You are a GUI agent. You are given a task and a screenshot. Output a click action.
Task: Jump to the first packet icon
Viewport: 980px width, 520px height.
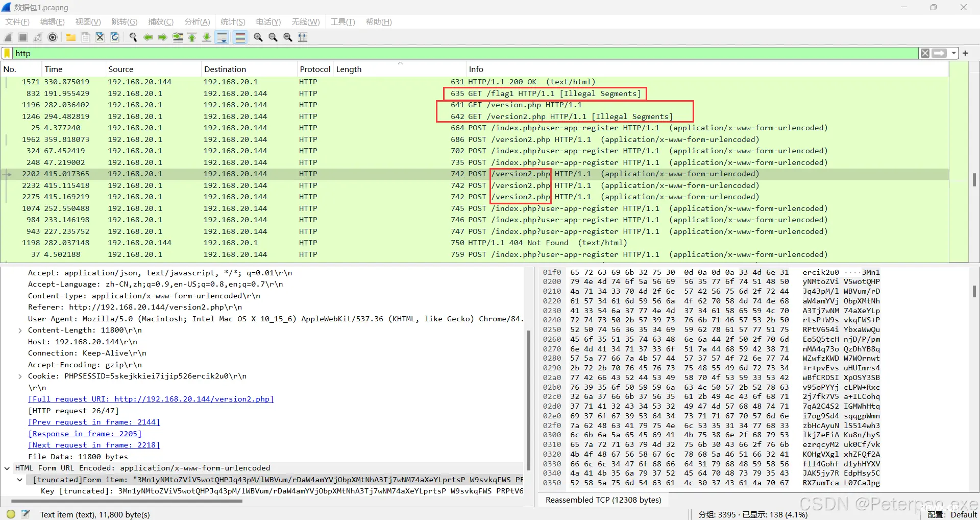192,37
